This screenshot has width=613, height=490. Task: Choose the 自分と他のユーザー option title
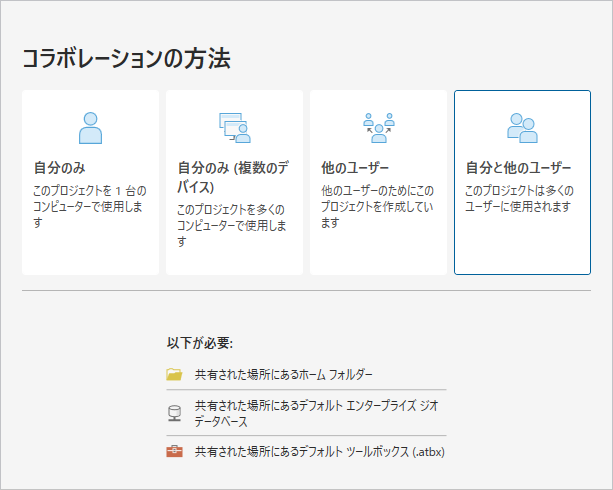pyautogui.click(x=519, y=168)
